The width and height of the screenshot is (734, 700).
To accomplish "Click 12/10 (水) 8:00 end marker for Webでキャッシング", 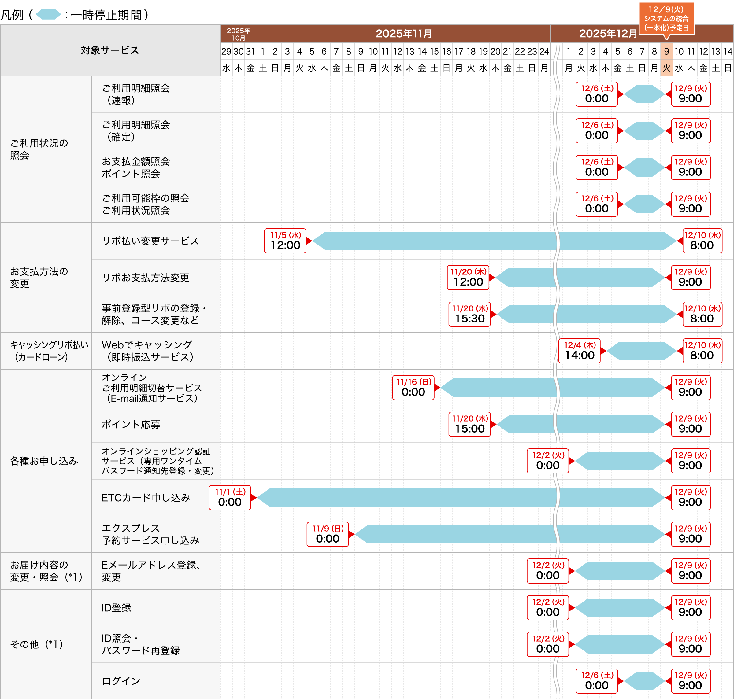I will point(702,351).
